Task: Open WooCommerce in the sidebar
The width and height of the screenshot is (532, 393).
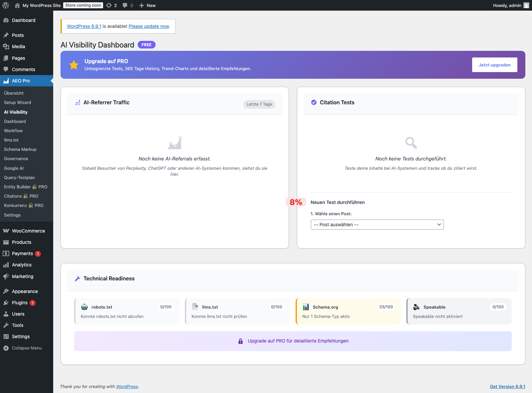Action: point(28,231)
